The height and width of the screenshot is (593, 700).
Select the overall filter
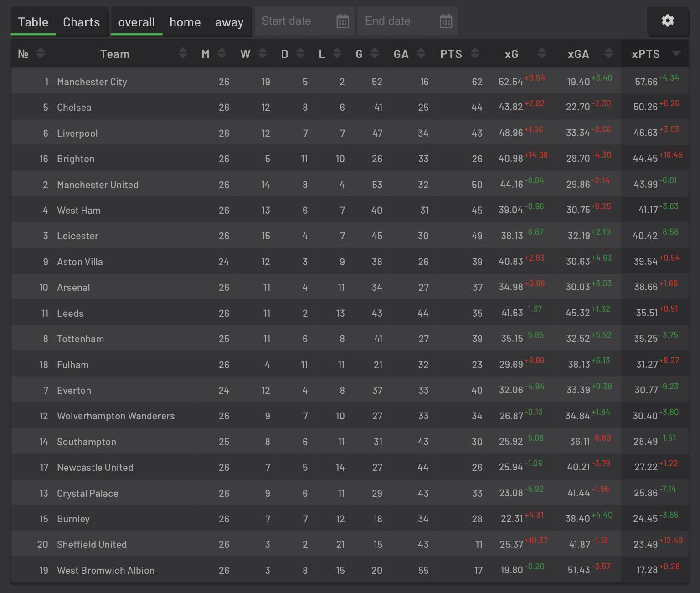click(x=137, y=22)
